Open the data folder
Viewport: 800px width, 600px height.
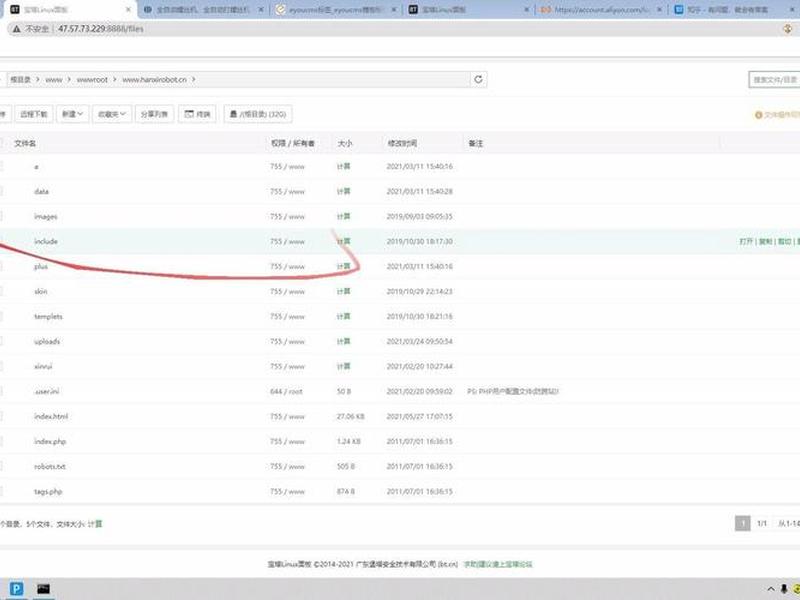point(41,191)
